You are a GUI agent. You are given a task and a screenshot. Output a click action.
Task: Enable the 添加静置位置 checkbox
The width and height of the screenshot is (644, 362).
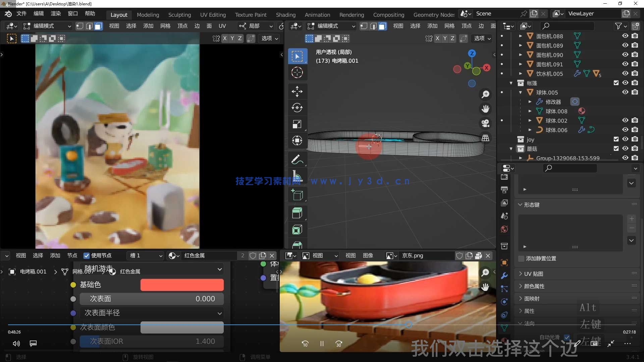tap(521, 259)
